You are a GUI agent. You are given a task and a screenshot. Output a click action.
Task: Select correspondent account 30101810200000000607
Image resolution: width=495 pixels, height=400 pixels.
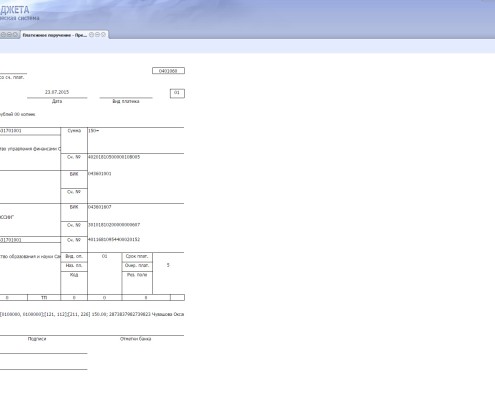114,225
